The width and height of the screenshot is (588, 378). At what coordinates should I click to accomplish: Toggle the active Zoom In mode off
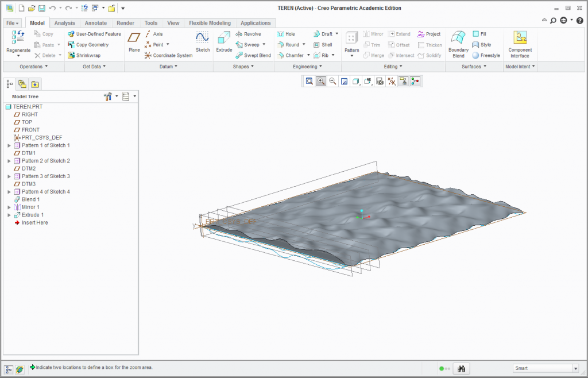[x=320, y=82]
